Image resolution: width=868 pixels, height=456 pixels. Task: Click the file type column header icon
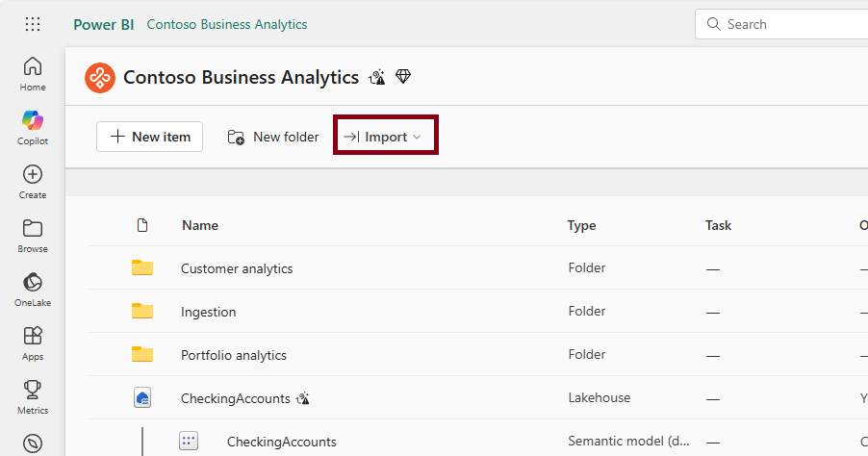point(142,225)
